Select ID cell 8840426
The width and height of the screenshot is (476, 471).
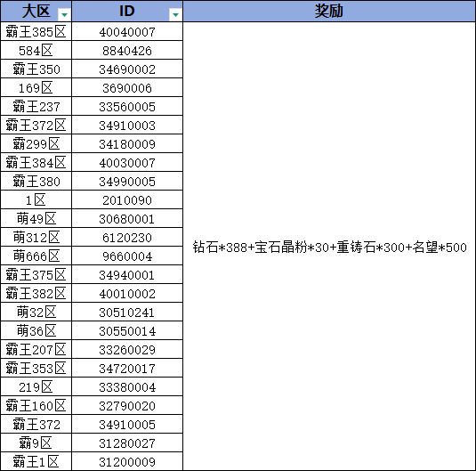pos(127,50)
